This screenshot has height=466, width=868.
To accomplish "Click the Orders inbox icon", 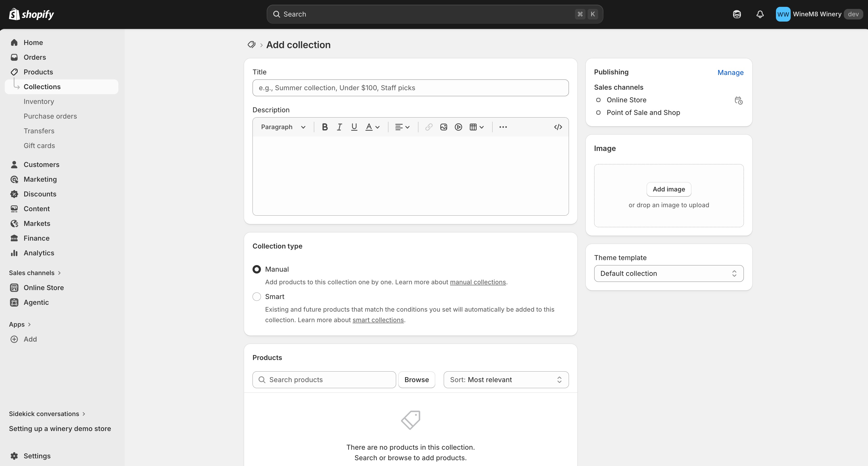I will pos(14,57).
